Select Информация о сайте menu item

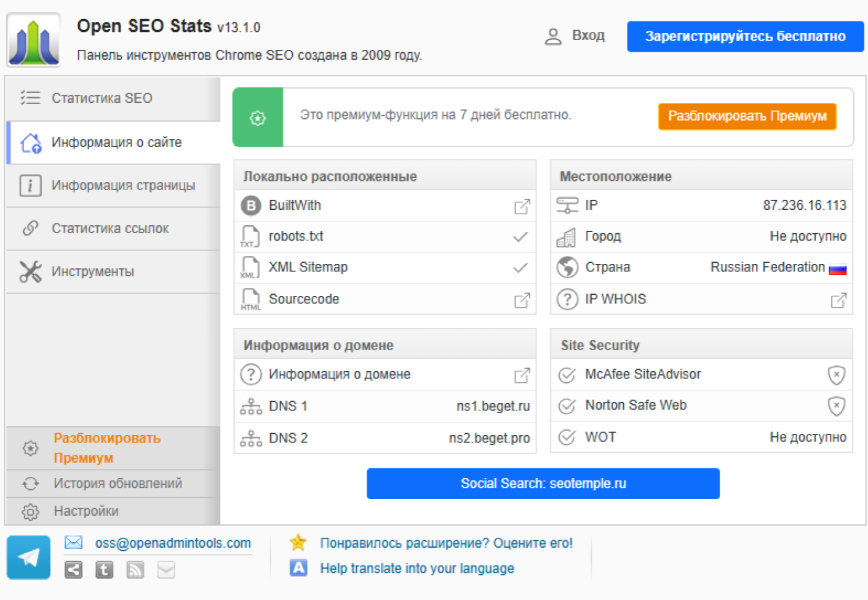114,142
